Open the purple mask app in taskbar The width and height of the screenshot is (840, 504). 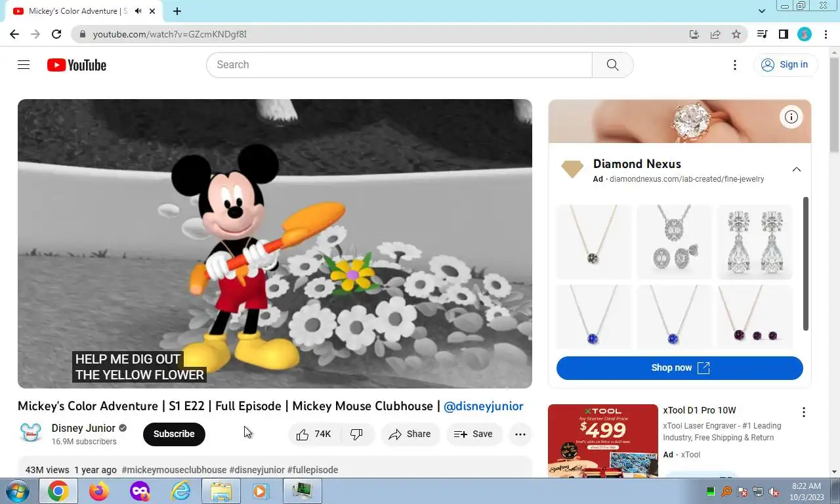coord(140,491)
